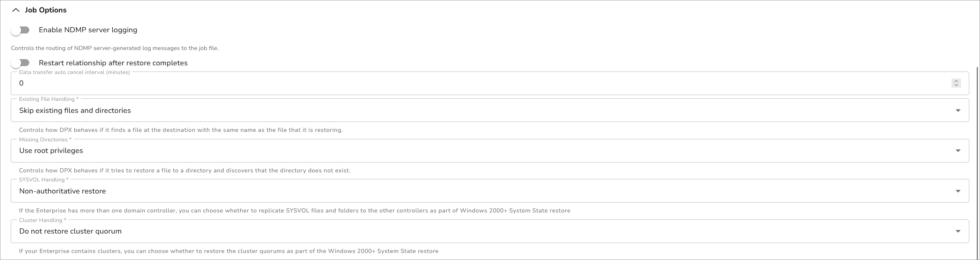Click the arrow icon of Existing File Handling
980x260 pixels.
coord(958,110)
